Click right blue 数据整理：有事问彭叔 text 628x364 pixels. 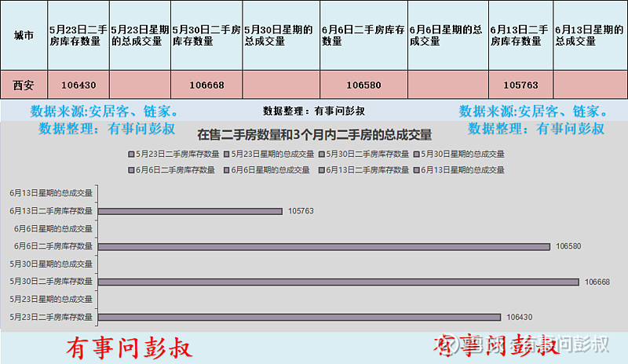point(536,129)
